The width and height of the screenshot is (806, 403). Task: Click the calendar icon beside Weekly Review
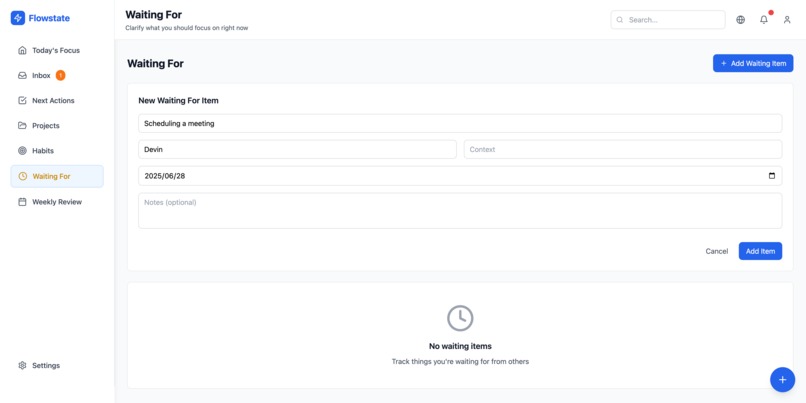(22, 202)
